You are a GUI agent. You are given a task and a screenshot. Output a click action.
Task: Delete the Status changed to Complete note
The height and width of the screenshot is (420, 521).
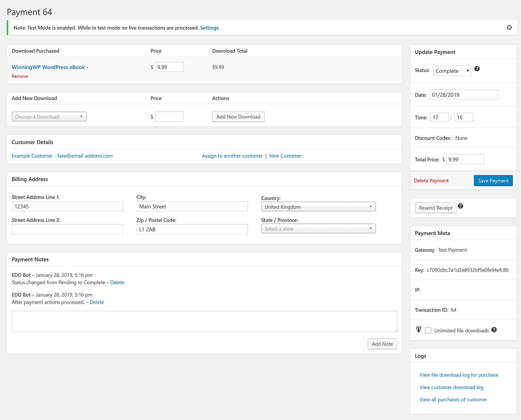117,282
